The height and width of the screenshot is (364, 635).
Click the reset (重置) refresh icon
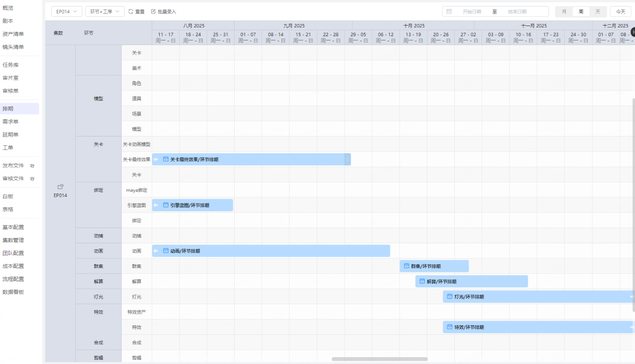tap(131, 12)
